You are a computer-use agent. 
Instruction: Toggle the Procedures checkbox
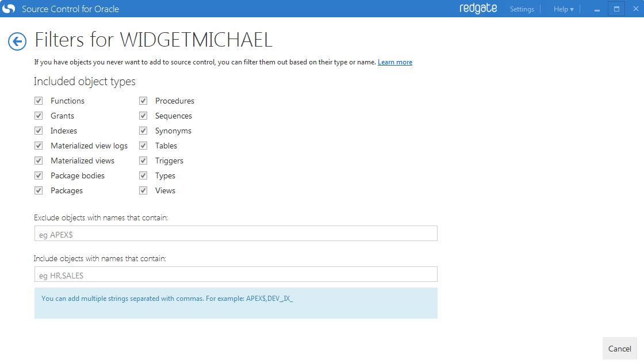(x=143, y=101)
